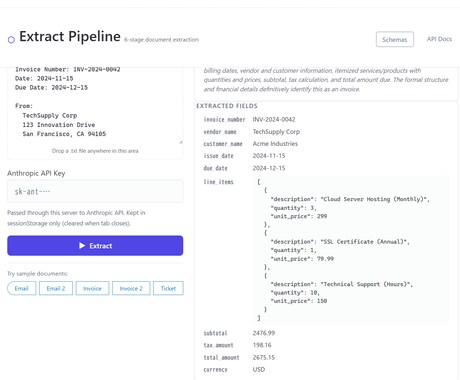This screenshot has height=380, width=460.
Task: Click the unit_price 79.99 line
Action: point(302,259)
